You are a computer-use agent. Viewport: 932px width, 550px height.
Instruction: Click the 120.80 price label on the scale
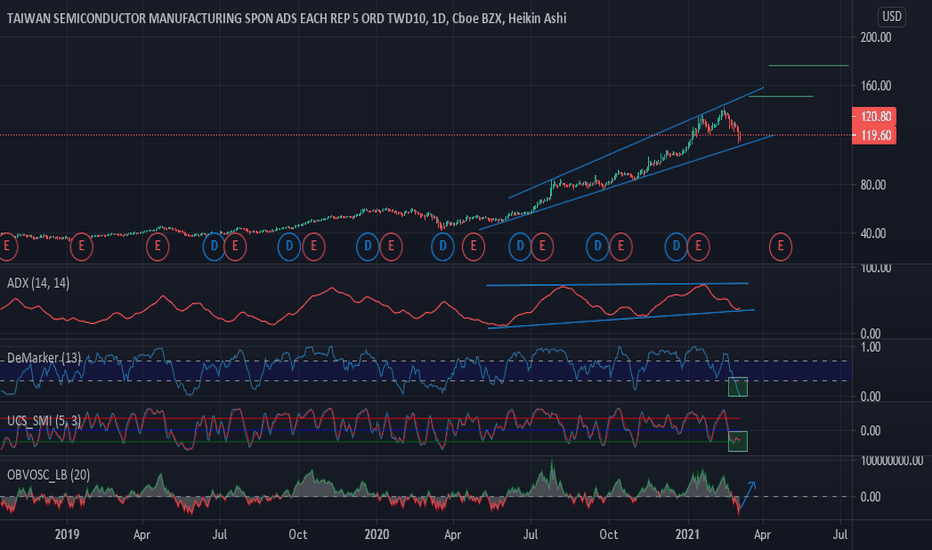tap(874, 117)
